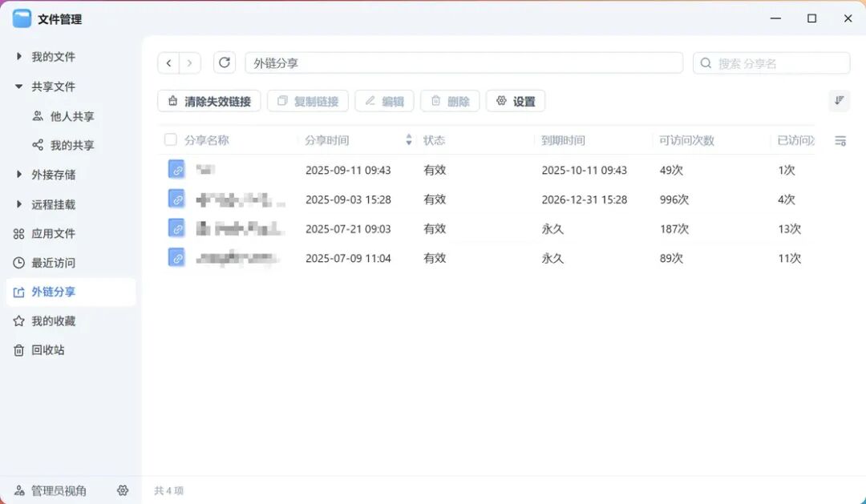Image resolution: width=866 pixels, height=504 pixels.
Task: Refresh the 外链分享 list
Action: coord(225,62)
